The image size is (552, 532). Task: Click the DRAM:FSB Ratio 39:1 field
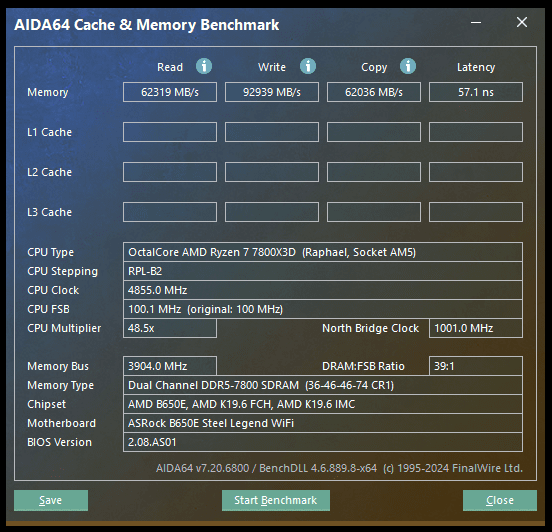pos(476,366)
